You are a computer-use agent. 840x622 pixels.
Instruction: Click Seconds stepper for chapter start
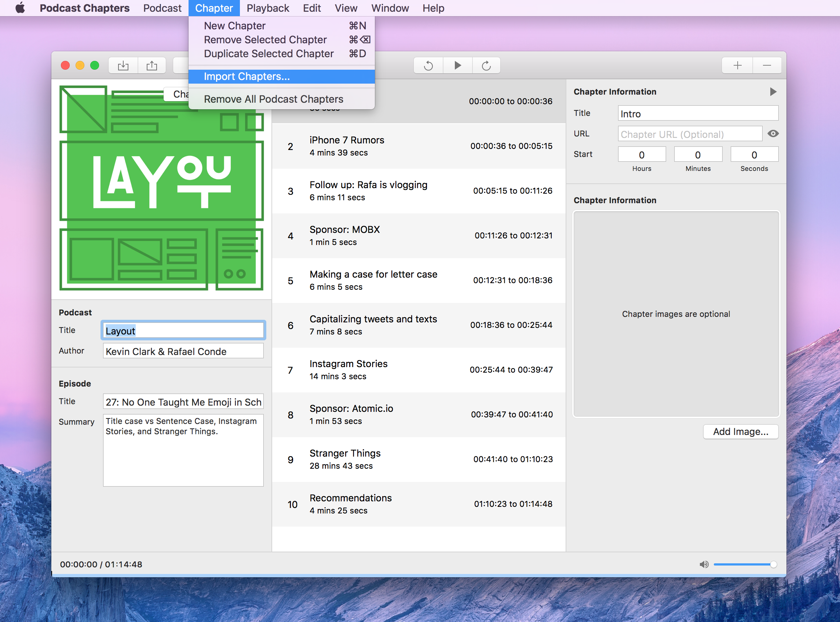pyautogui.click(x=754, y=155)
